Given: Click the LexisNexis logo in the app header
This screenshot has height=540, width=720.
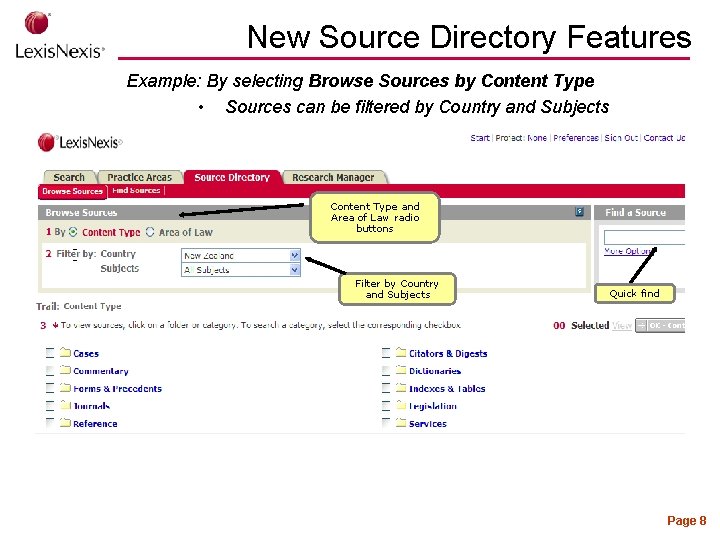Looking at the screenshot, I should coord(80,142).
